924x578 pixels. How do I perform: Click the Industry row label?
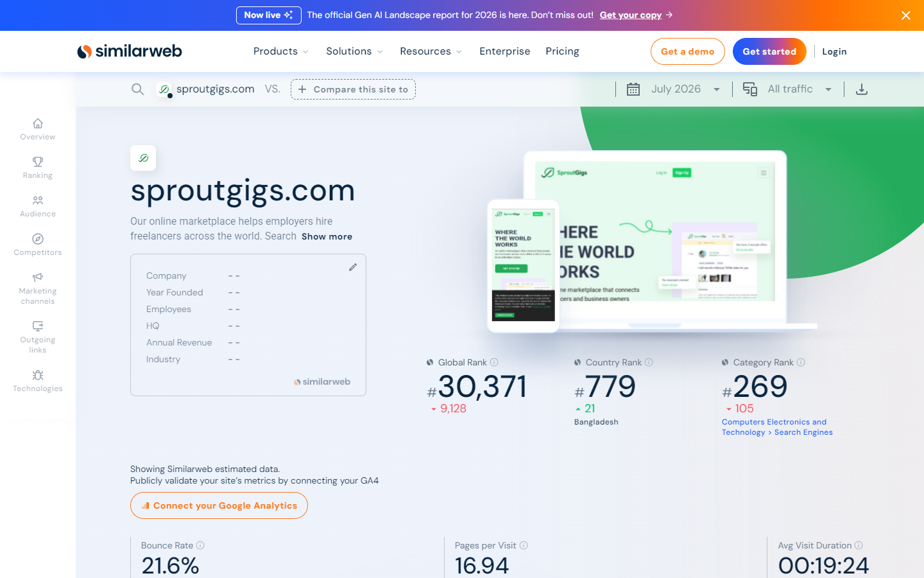coord(163,359)
